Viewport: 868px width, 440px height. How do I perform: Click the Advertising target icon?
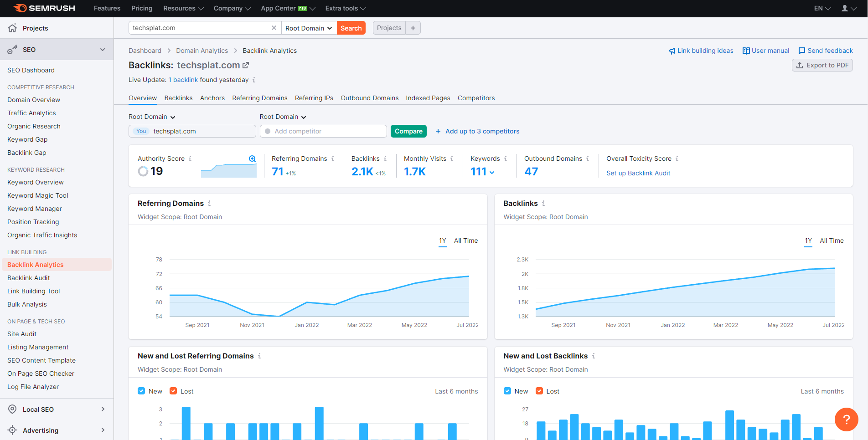click(x=12, y=430)
